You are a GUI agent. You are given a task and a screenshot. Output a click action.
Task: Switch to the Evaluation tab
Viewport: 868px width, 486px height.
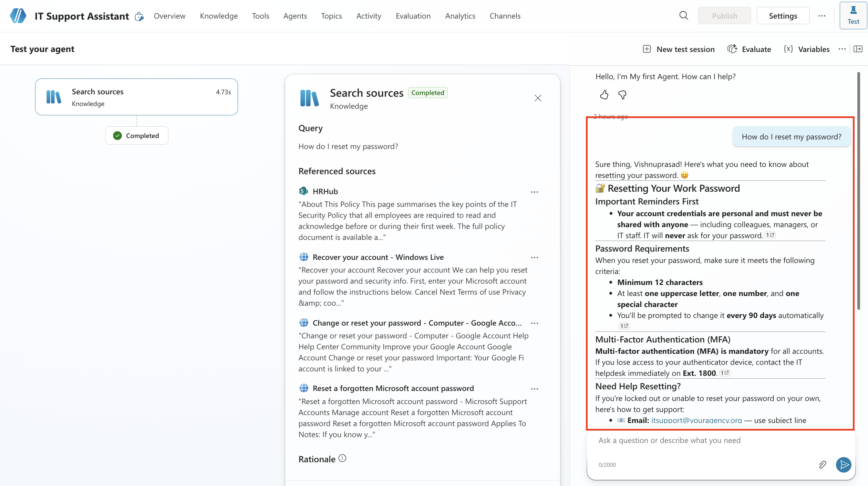click(x=413, y=16)
